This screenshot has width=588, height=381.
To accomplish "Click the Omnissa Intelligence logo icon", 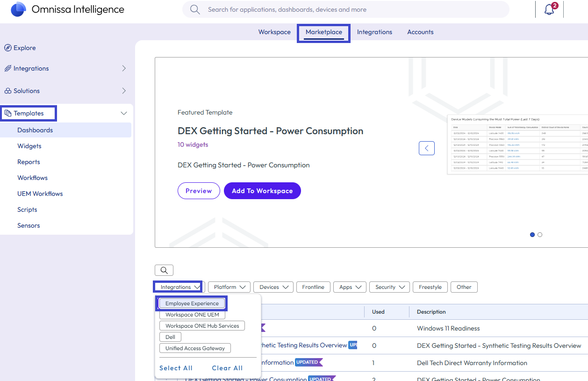I will click(x=18, y=9).
